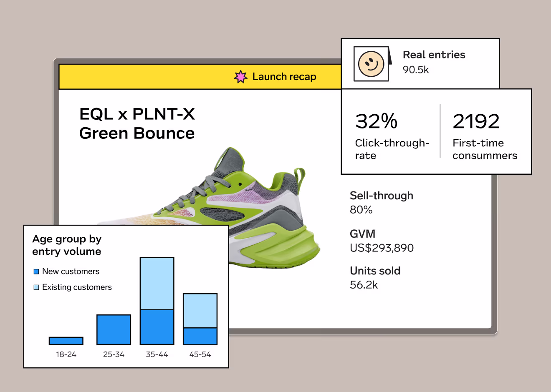Click the light blue segment of the 35-44 bar
This screenshot has height=392, width=551.
(x=157, y=284)
